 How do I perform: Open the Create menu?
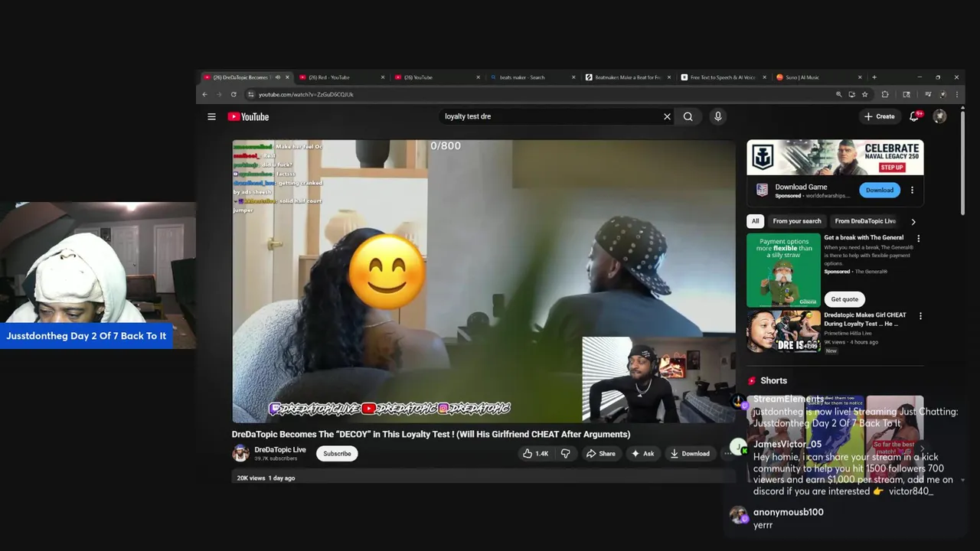click(879, 116)
